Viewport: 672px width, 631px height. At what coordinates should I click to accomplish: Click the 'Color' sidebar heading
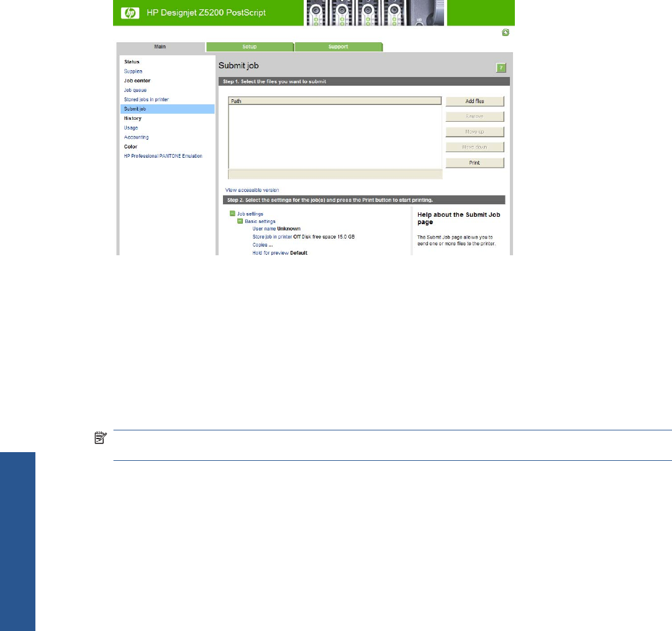(x=130, y=147)
